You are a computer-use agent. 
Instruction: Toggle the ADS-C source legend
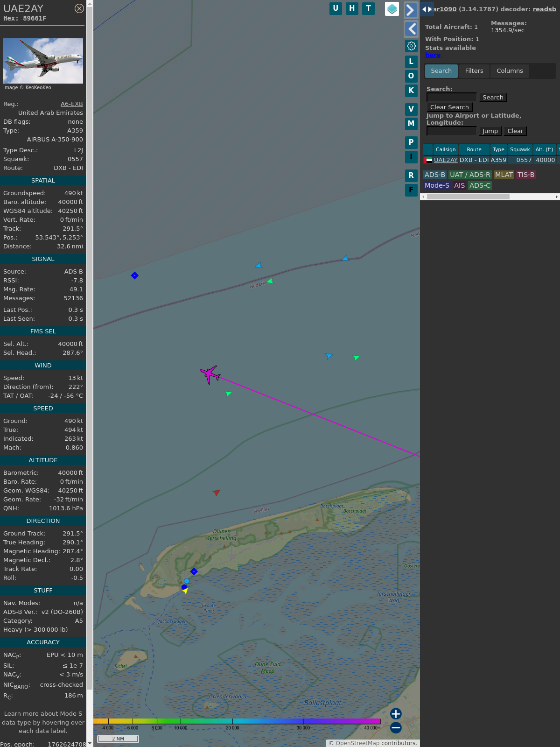tap(480, 185)
